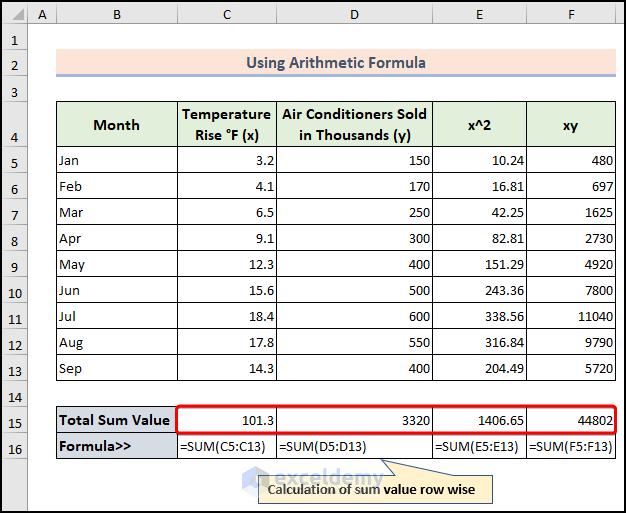Select the 'Jul' month cell
626x513 pixels.
point(117,316)
